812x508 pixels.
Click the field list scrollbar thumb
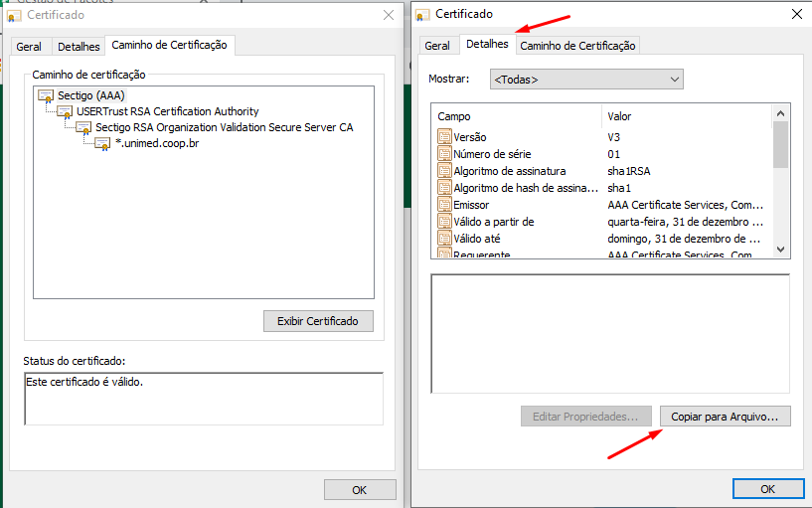point(781,145)
